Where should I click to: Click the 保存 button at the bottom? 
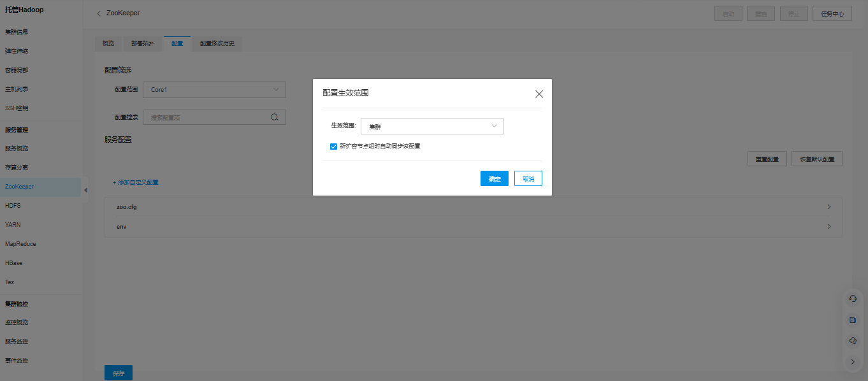tap(119, 373)
